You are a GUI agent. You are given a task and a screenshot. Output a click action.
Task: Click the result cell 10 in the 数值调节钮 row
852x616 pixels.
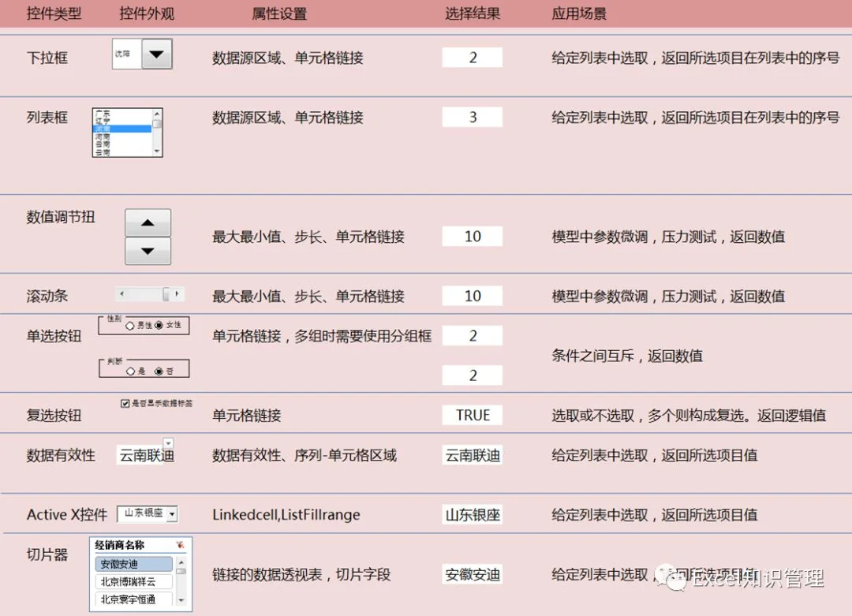tap(473, 237)
